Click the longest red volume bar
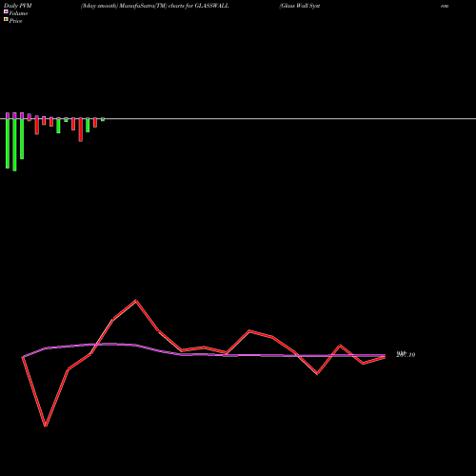This screenshot has height=476, width=476. point(81,129)
